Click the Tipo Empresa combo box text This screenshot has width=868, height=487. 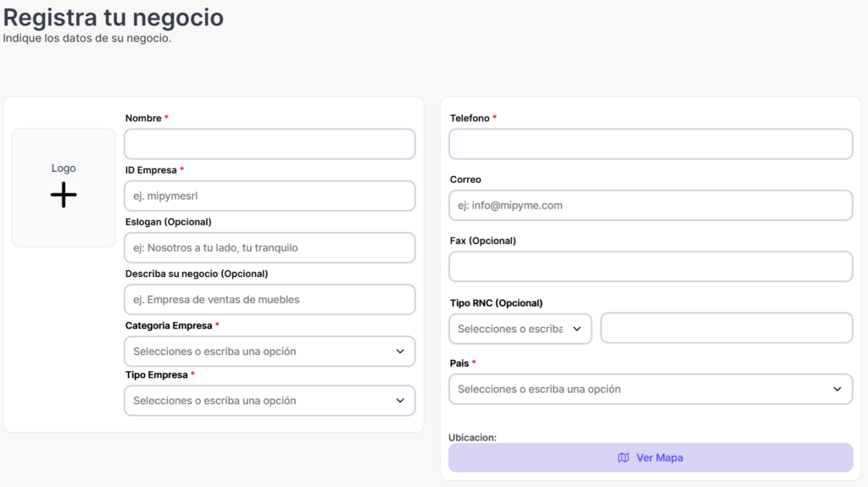pyautogui.click(x=214, y=401)
